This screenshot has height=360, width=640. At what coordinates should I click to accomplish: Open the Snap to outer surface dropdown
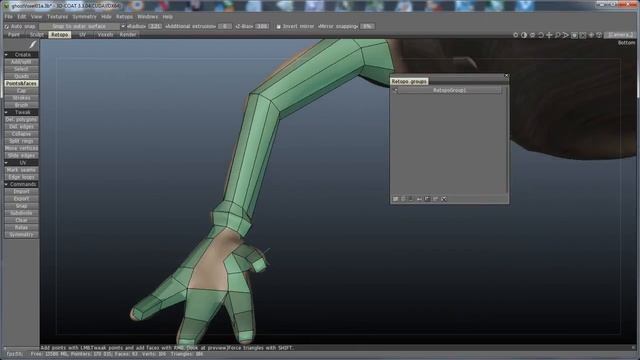(79, 27)
